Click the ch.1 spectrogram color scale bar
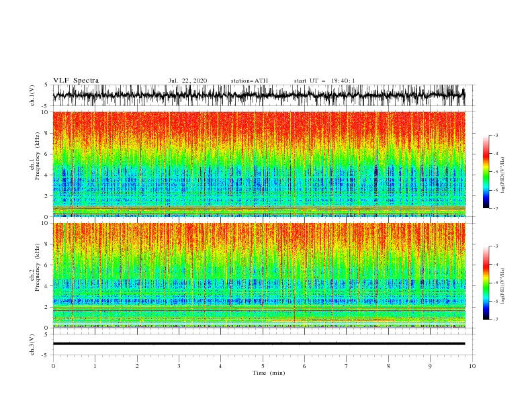The width and height of the screenshot is (532, 411). pos(486,171)
